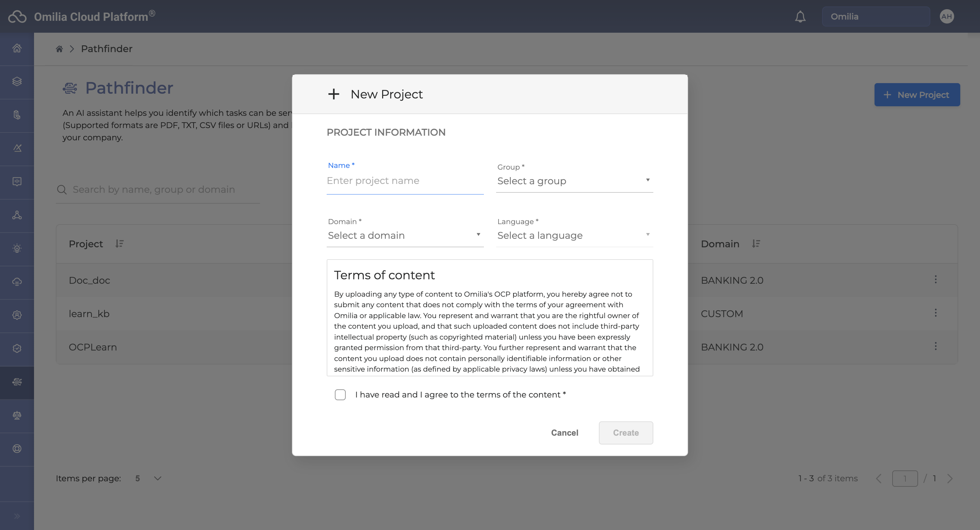Open the Select a group dropdown
Image resolution: width=980 pixels, height=530 pixels.
coord(574,181)
